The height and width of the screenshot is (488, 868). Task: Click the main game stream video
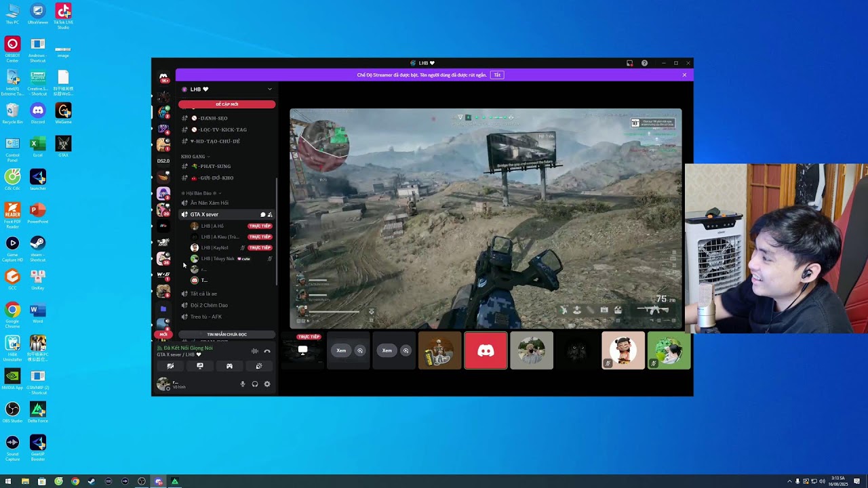(x=486, y=219)
